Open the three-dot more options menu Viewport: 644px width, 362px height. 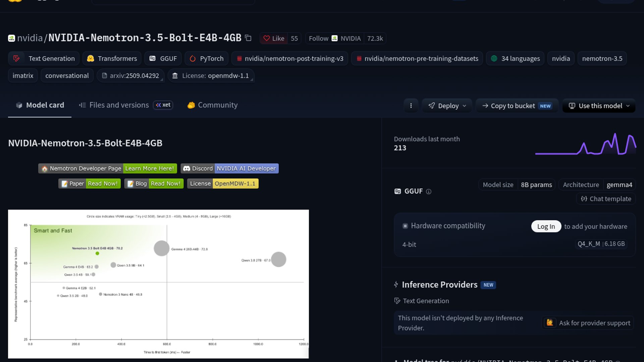pyautogui.click(x=411, y=106)
